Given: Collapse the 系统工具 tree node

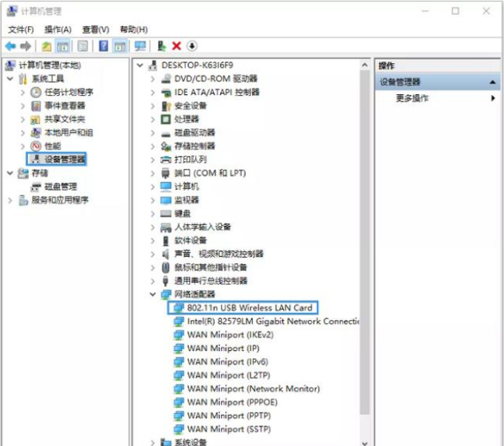Looking at the screenshot, I should pyautogui.click(x=10, y=79).
